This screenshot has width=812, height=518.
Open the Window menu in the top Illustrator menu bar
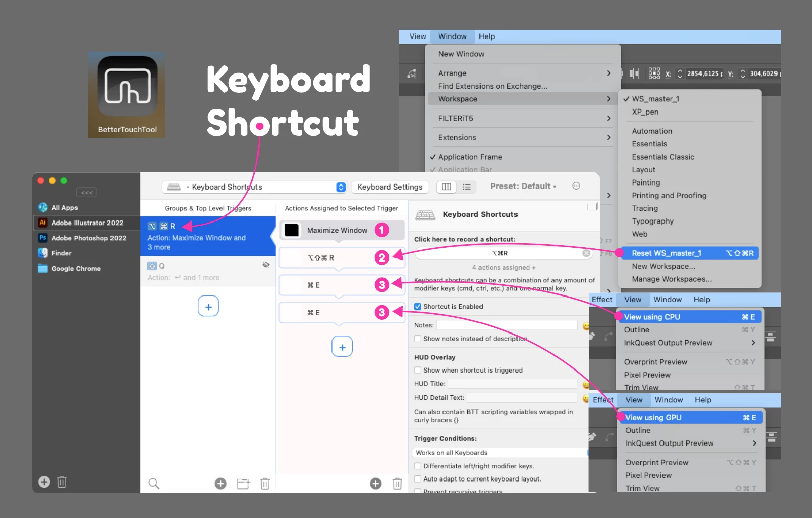pos(452,36)
